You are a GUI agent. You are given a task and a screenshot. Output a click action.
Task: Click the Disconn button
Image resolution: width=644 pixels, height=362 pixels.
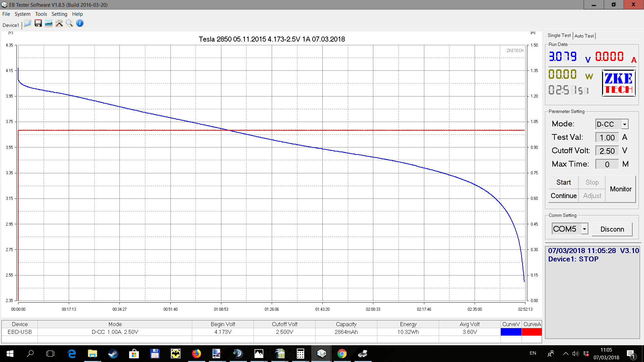click(x=612, y=229)
